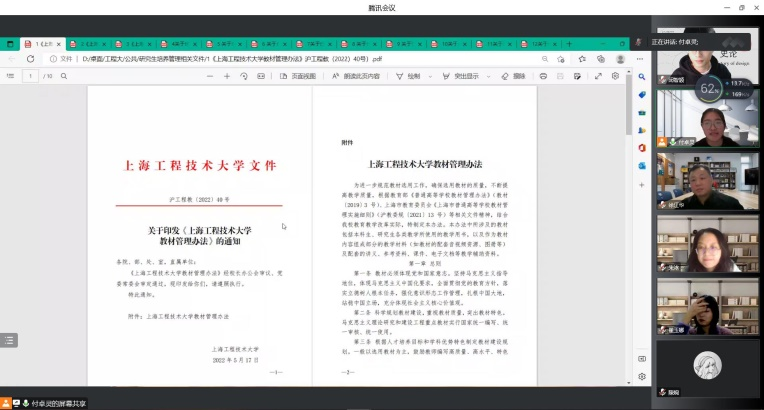Click the PDF vertical scrollbar
This screenshot has height=410, width=764.
point(630,200)
